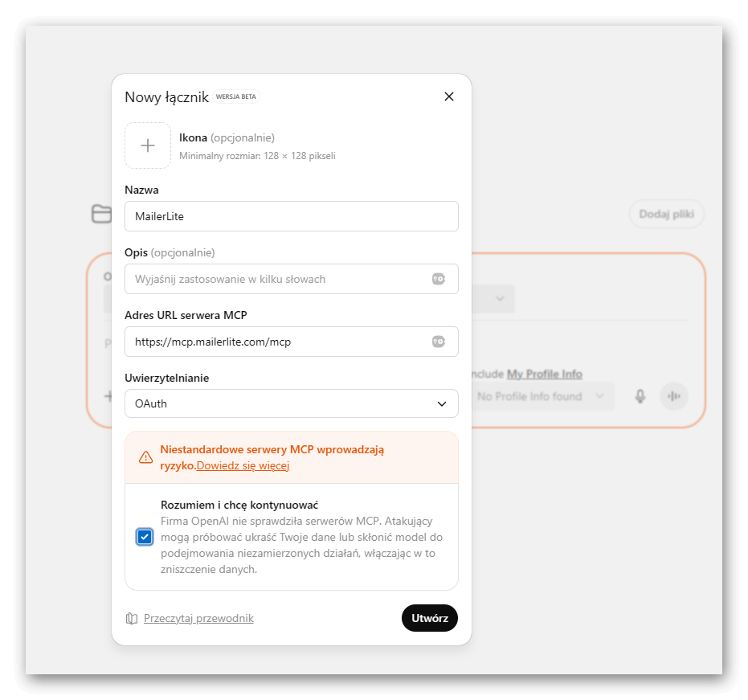Click the folder icon behind the dialog
The width and height of the screenshot is (748, 700).
[101, 214]
